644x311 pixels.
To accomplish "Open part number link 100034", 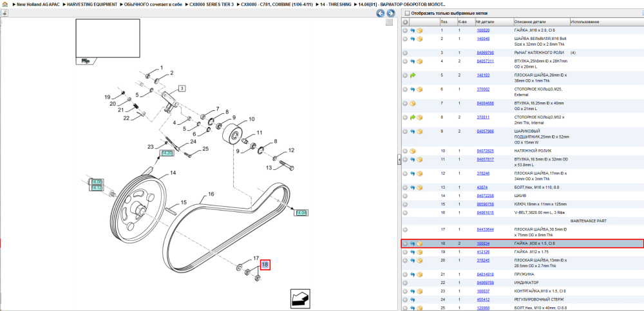I will 483,244.
